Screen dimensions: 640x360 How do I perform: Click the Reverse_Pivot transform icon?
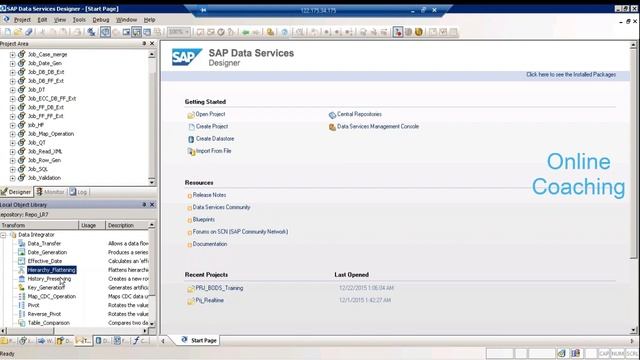coord(22,314)
